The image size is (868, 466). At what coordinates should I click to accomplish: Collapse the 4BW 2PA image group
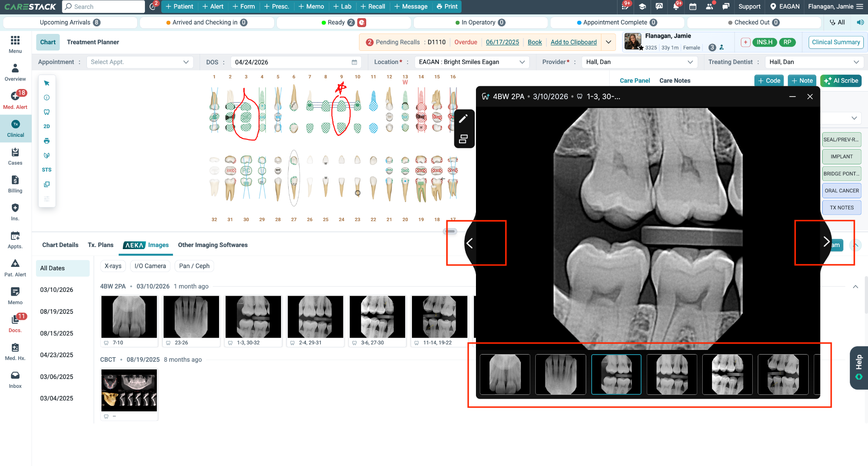tap(855, 287)
